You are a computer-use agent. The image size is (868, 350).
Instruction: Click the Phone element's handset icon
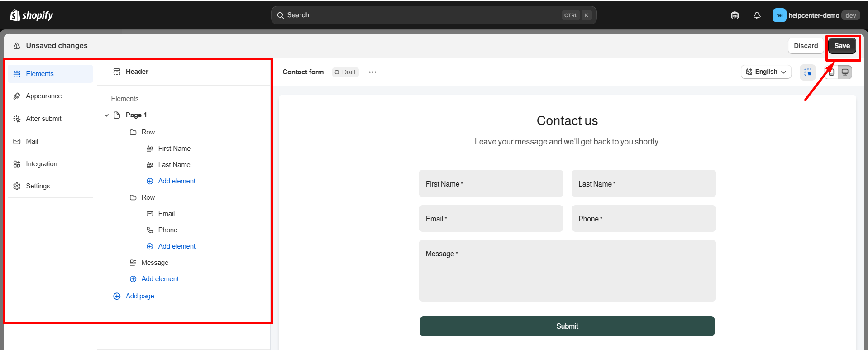150,230
